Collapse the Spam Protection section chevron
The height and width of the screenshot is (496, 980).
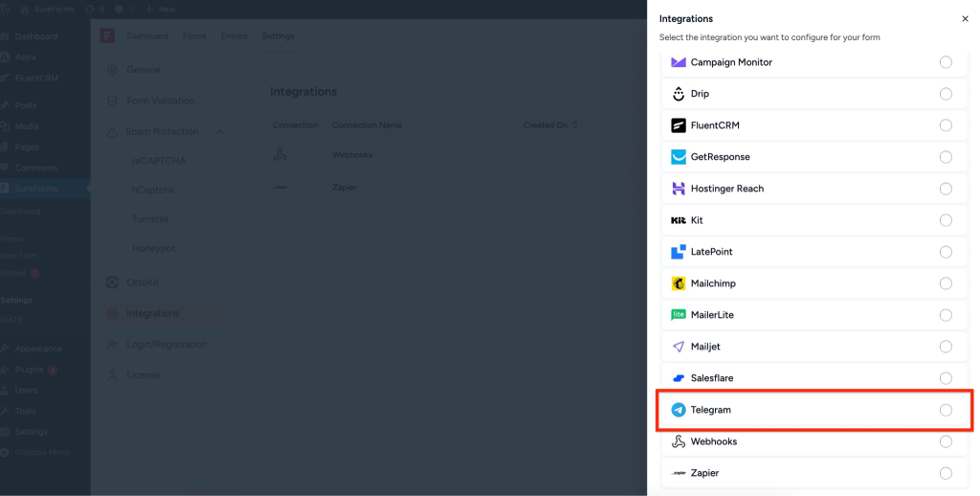(219, 132)
